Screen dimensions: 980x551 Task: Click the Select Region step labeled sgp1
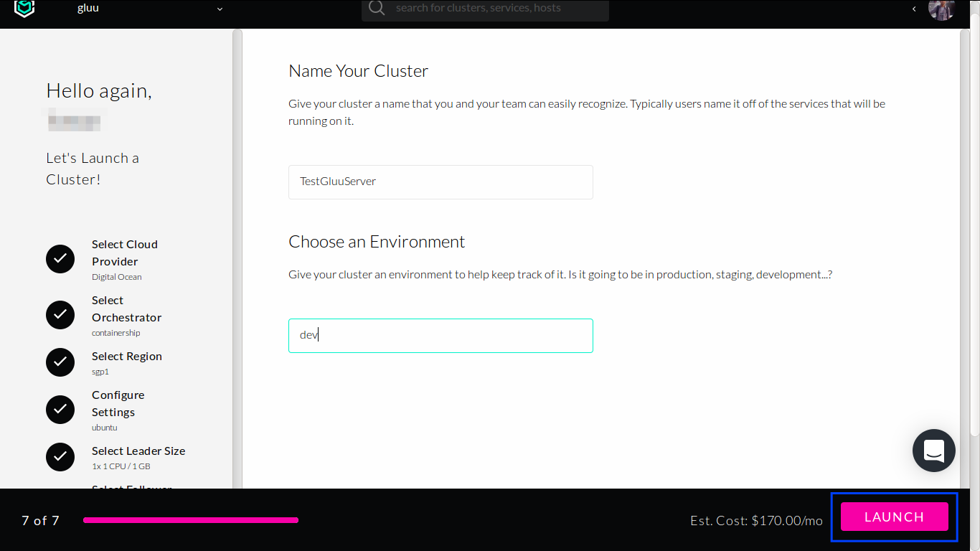point(127,362)
